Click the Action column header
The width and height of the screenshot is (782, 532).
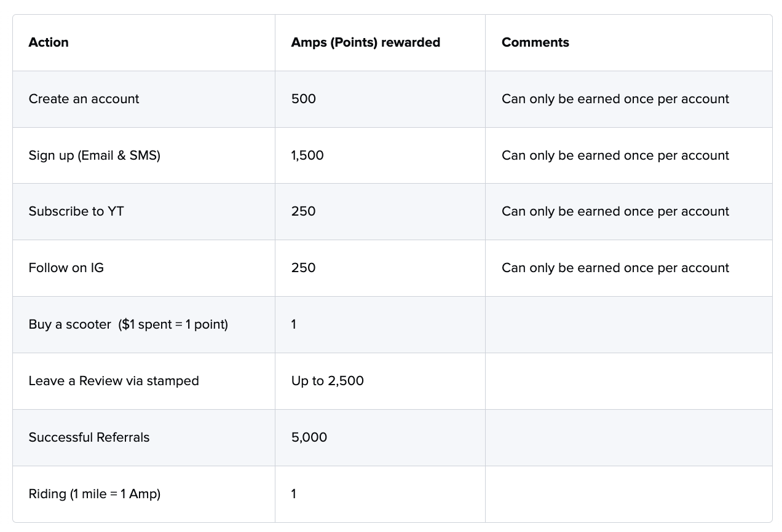[x=49, y=42]
